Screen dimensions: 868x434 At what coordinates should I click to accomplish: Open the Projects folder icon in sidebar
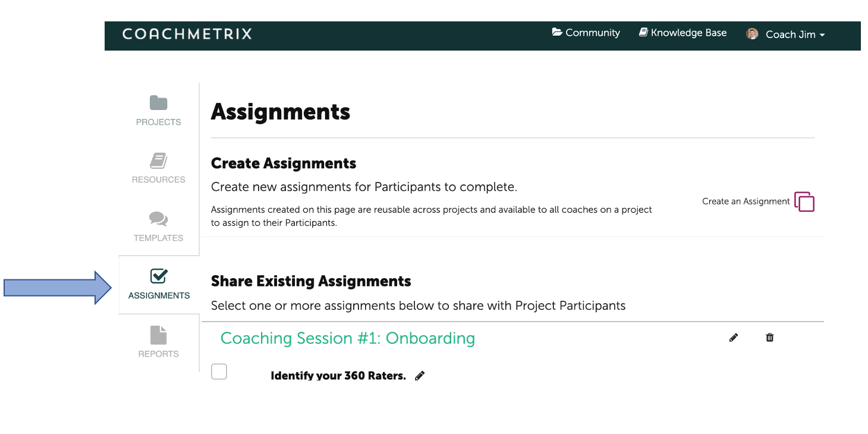[x=159, y=103]
